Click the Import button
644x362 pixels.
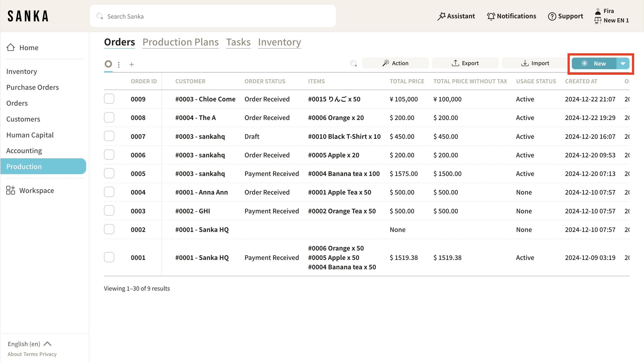(x=535, y=63)
